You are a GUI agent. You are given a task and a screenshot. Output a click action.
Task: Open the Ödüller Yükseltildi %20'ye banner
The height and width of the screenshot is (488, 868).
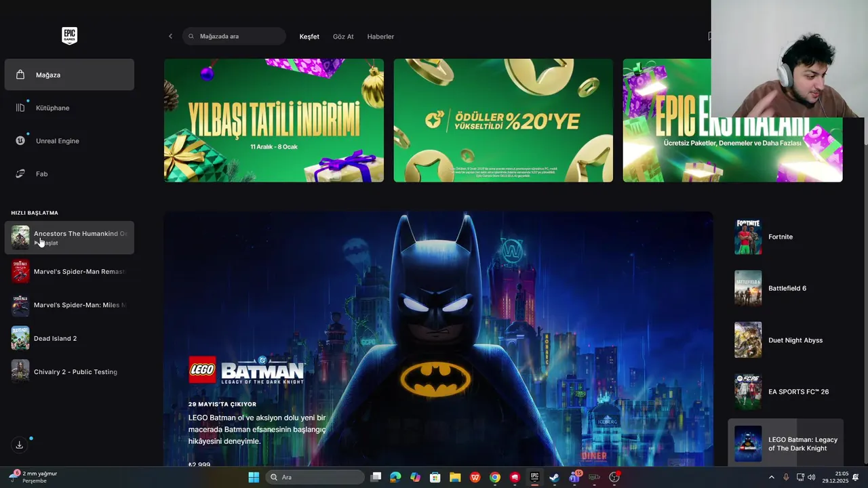click(503, 120)
